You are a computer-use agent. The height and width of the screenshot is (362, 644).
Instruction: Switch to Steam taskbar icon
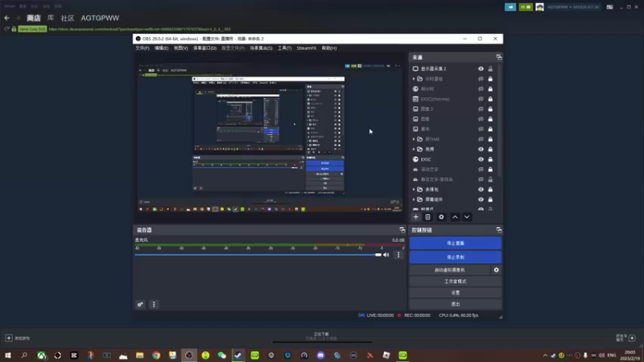pyautogui.click(x=238, y=356)
